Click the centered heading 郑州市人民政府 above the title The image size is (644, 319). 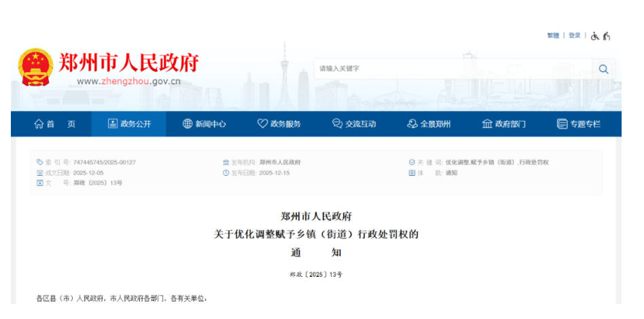point(316,216)
